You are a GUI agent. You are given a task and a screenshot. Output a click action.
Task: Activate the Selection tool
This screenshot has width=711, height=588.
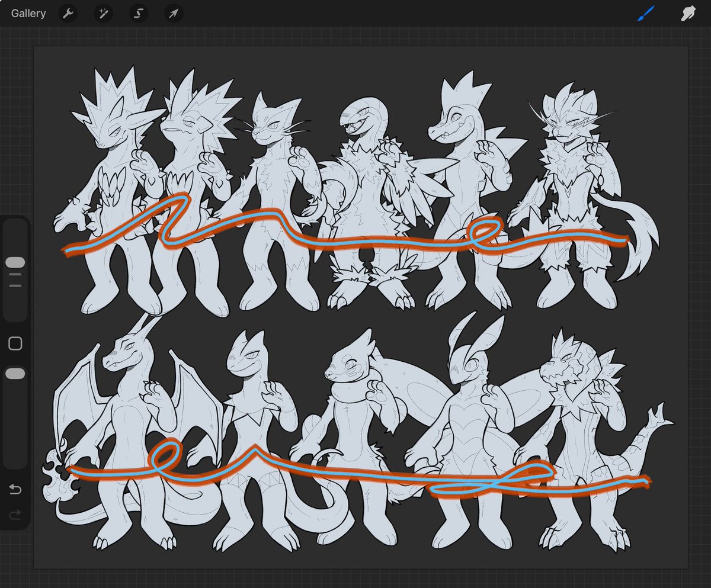click(139, 13)
